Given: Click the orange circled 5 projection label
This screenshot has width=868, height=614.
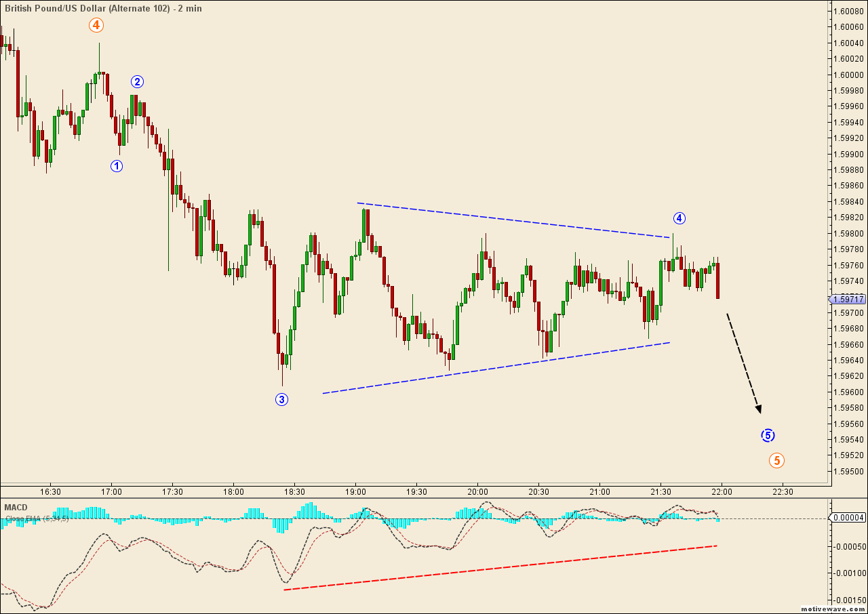Looking at the screenshot, I should [776, 461].
